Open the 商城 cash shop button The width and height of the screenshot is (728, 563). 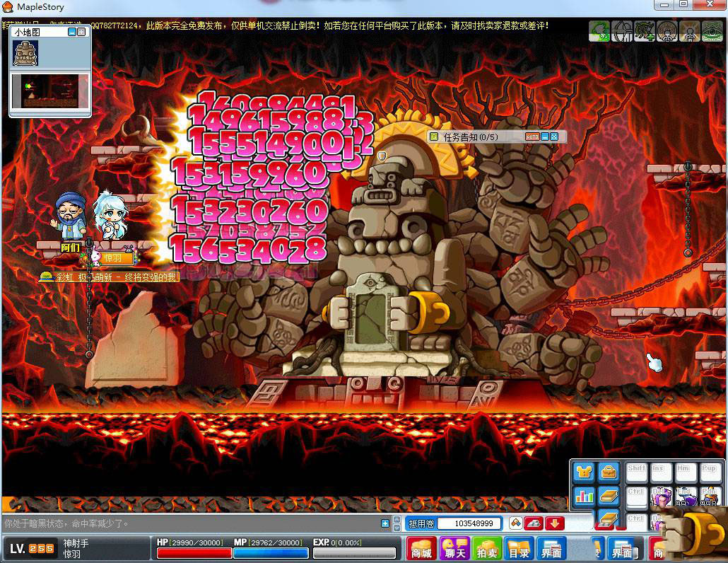tap(421, 549)
